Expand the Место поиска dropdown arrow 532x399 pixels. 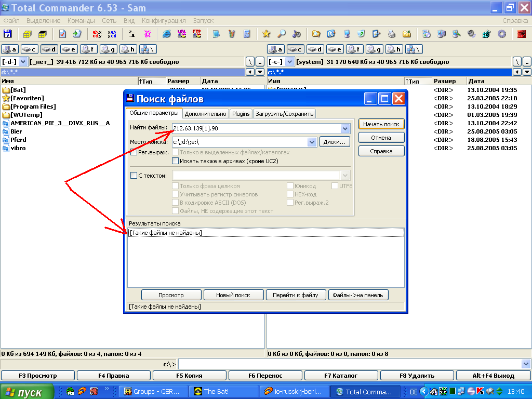pos(312,142)
